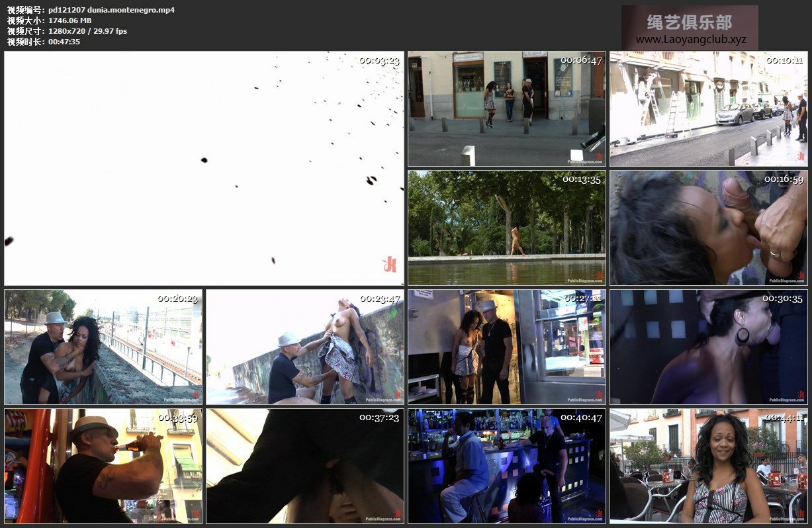Open the frame marked 00:10:11
The width and height of the screenshot is (812, 528).
tap(708, 109)
